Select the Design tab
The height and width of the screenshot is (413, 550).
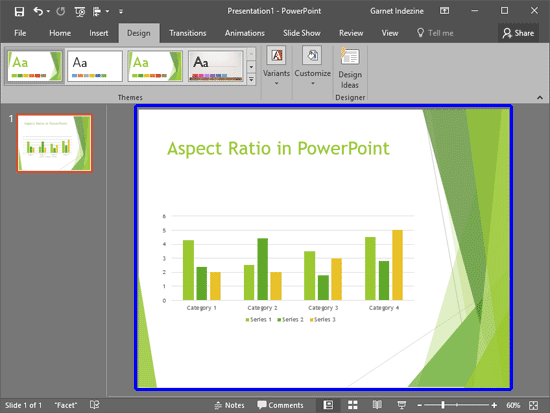139,33
